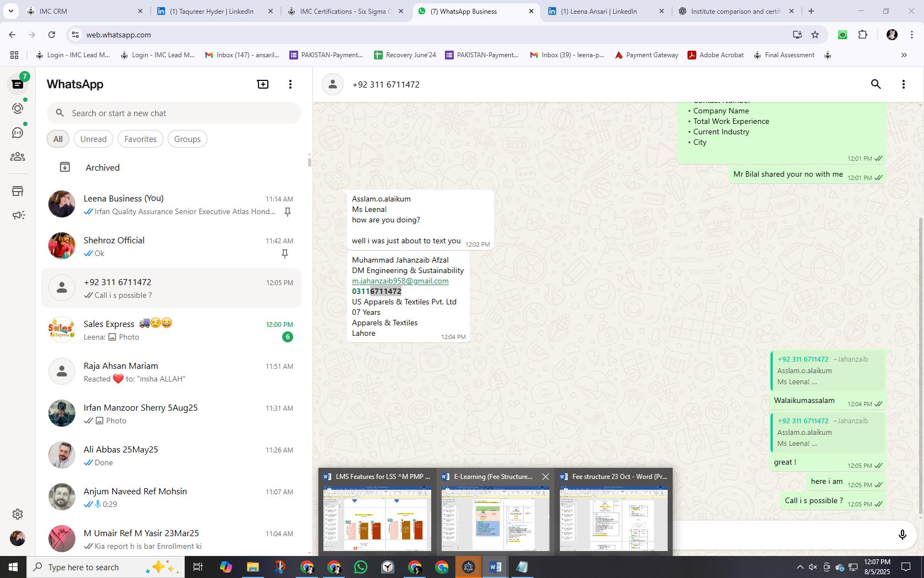Open the conversation three-dot menu

[x=904, y=84]
